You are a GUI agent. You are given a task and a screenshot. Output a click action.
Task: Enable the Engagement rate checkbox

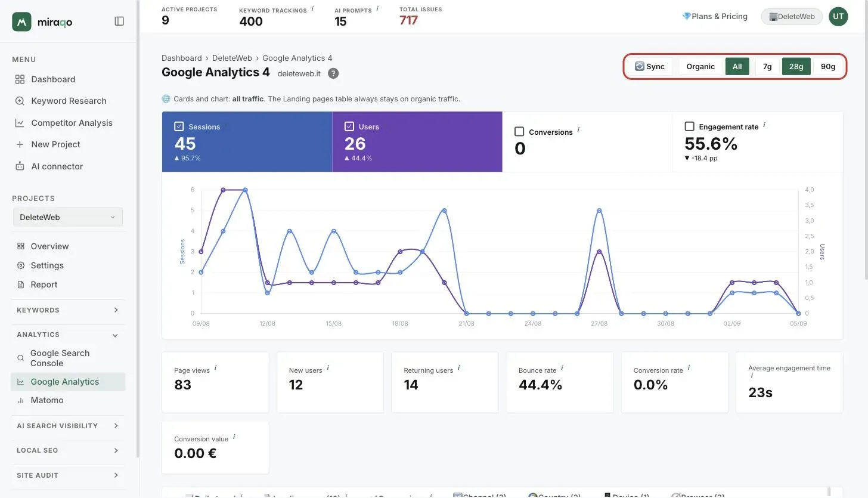click(690, 126)
